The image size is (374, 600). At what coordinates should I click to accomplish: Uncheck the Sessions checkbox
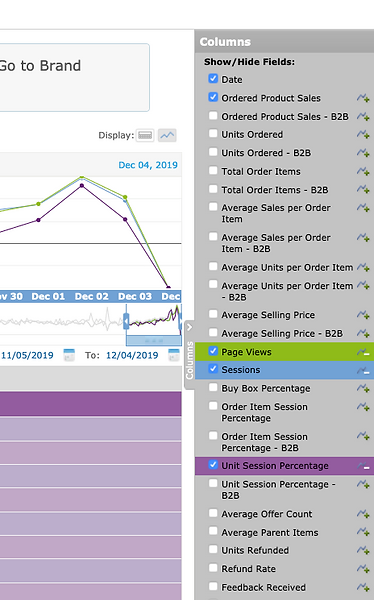pyautogui.click(x=213, y=369)
